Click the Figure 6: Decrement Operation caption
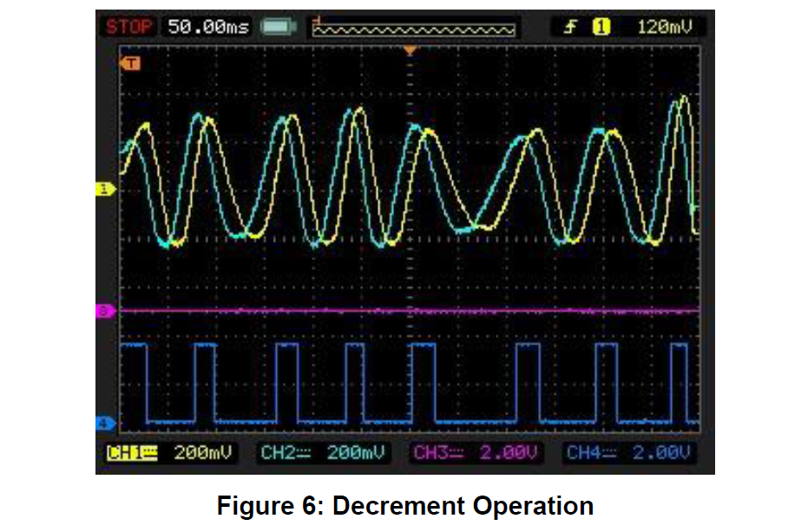This screenshot has height=532, width=808. coord(405,506)
